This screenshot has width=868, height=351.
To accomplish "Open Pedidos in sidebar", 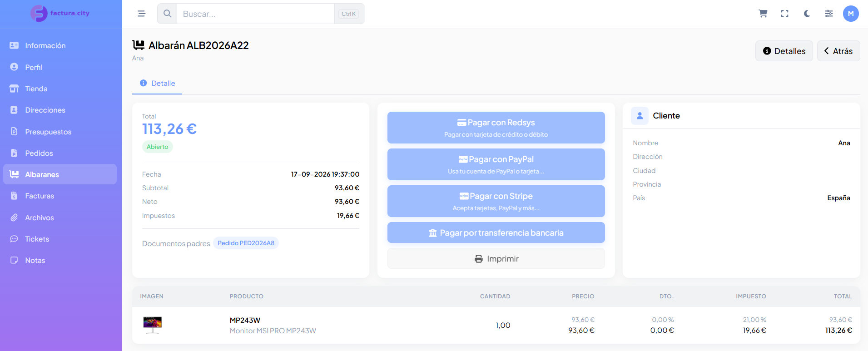I will tap(60, 153).
